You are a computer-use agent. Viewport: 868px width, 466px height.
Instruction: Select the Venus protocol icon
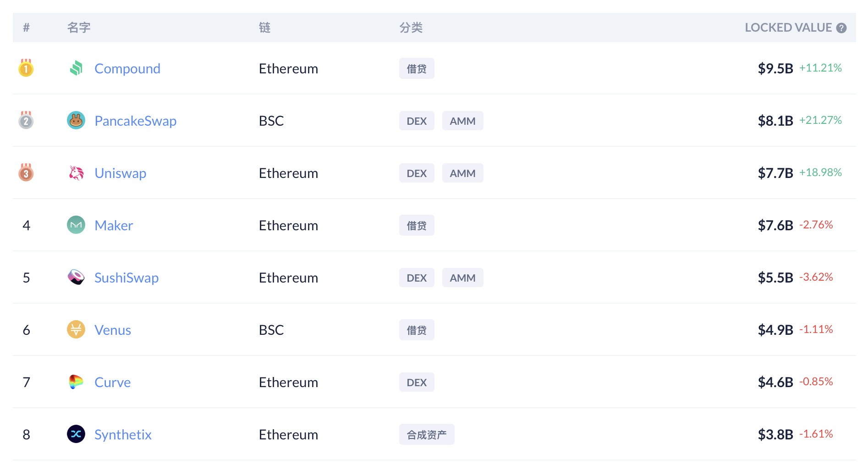coord(76,330)
